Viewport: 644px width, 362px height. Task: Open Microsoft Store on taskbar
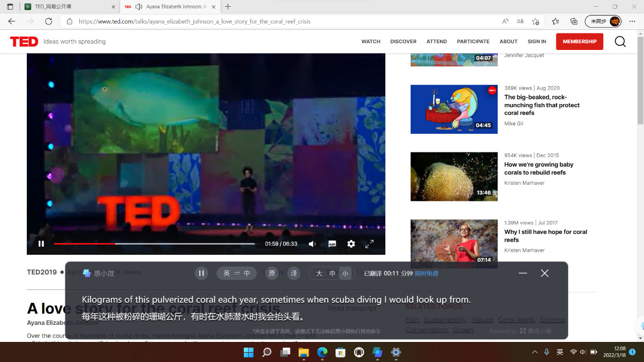pyautogui.click(x=341, y=352)
